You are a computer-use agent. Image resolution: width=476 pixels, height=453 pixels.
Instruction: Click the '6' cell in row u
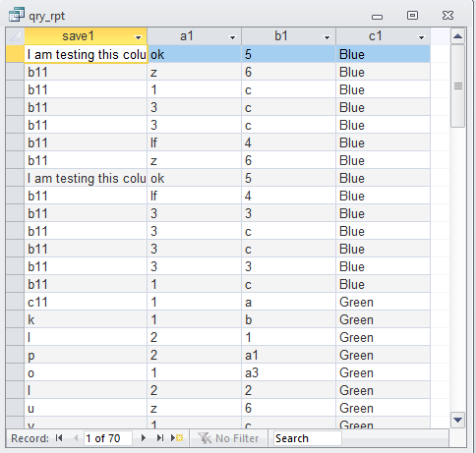289,408
